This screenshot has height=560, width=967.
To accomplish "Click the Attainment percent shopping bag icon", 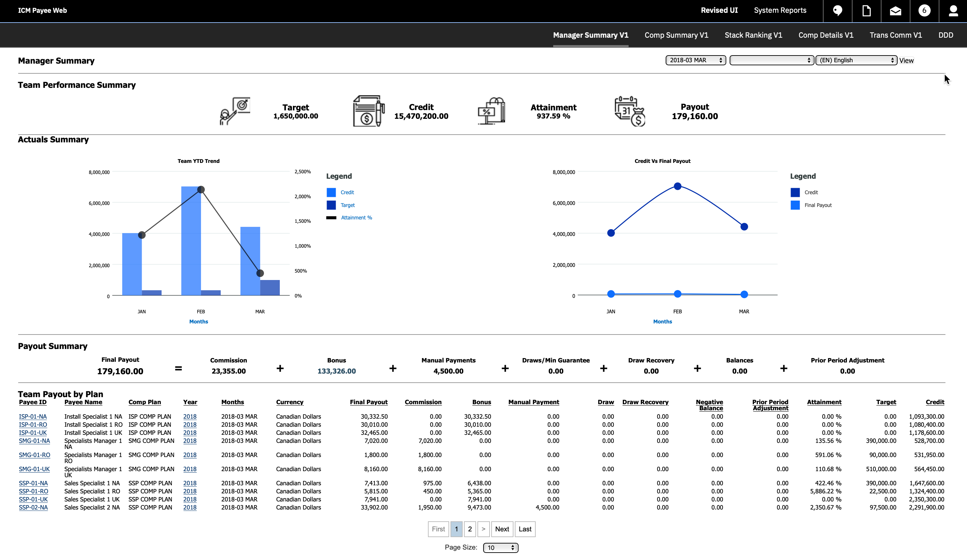I will tap(492, 111).
